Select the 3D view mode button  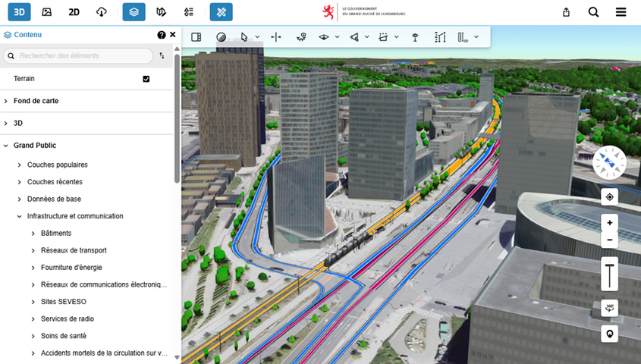pyautogui.click(x=20, y=12)
